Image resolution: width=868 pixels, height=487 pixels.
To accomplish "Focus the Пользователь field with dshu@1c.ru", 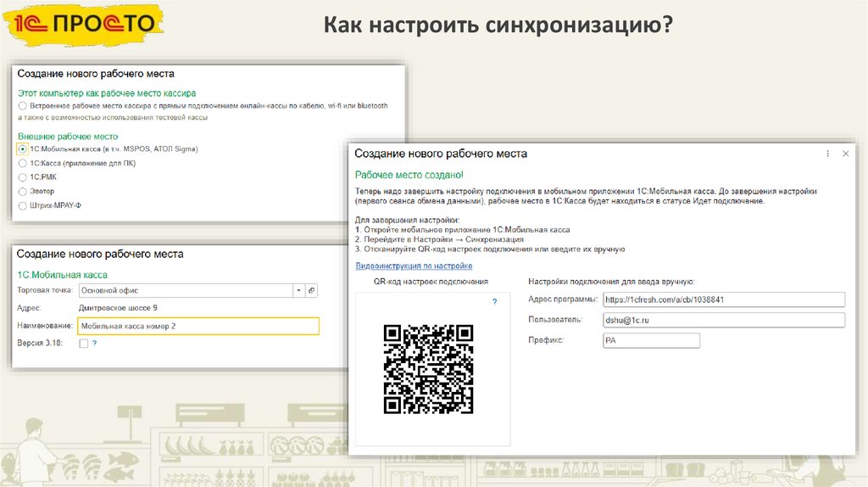I will click(x=723, y=320).
